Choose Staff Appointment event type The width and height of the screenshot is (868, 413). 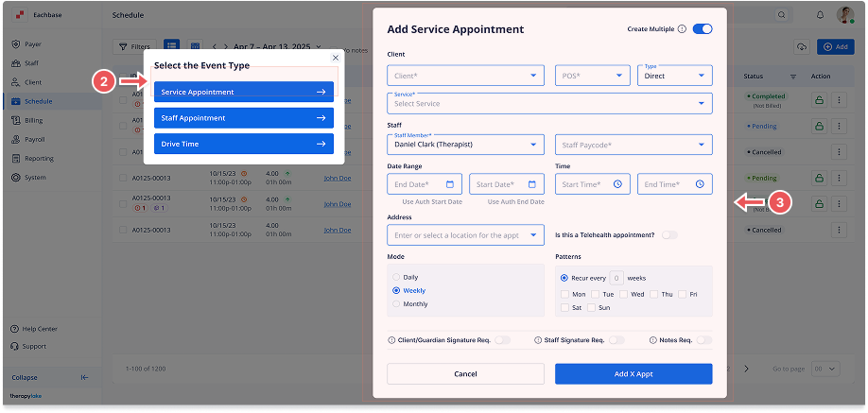(244, 118)
